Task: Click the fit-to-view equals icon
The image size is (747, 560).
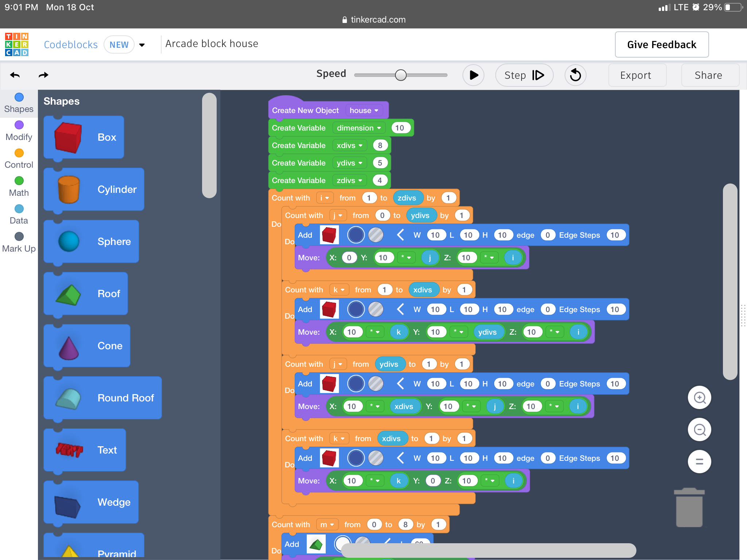Action: [x=699, y=462]
